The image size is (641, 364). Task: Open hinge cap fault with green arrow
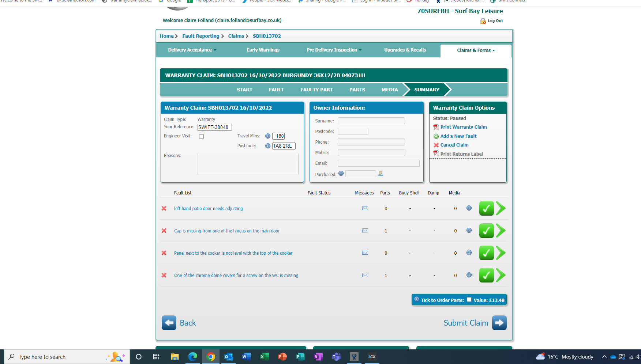pos(501,231)
